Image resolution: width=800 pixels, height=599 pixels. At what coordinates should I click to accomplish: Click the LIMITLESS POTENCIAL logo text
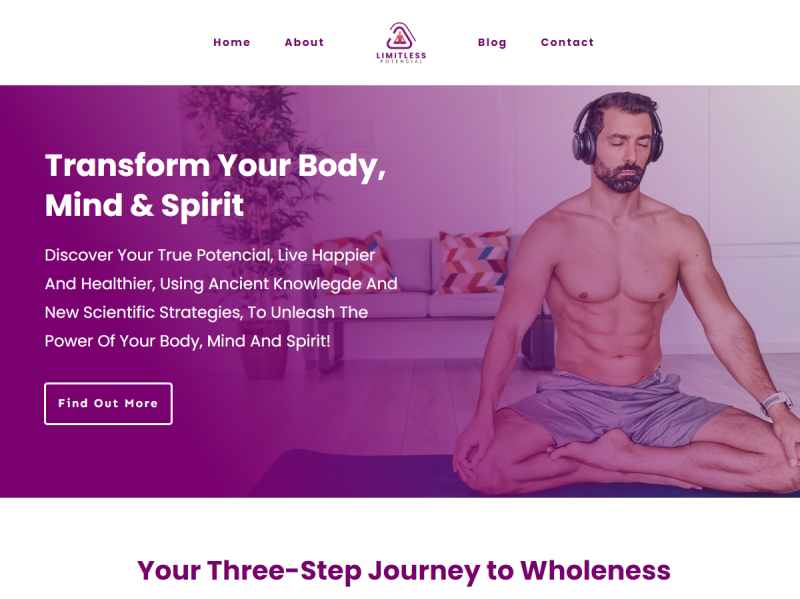coord(401,57)
